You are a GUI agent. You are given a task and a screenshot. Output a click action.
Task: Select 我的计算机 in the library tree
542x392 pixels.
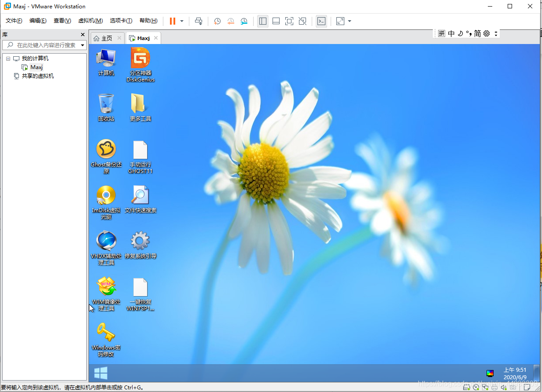[x=35, y=59]
